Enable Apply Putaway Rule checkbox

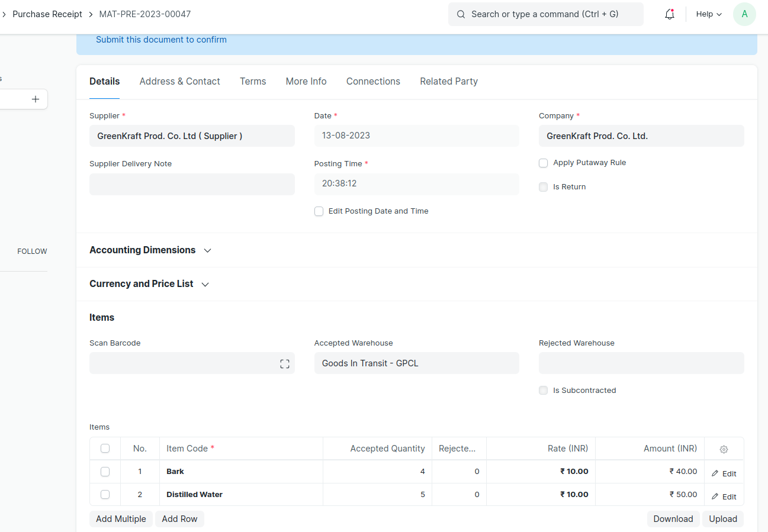pyautogui.click(x=543, y=163)
